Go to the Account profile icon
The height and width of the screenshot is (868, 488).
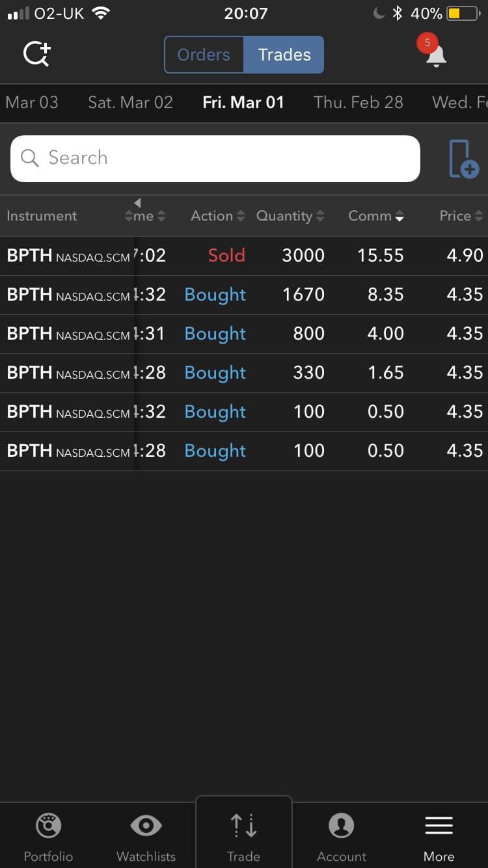[x=341, y=826]
